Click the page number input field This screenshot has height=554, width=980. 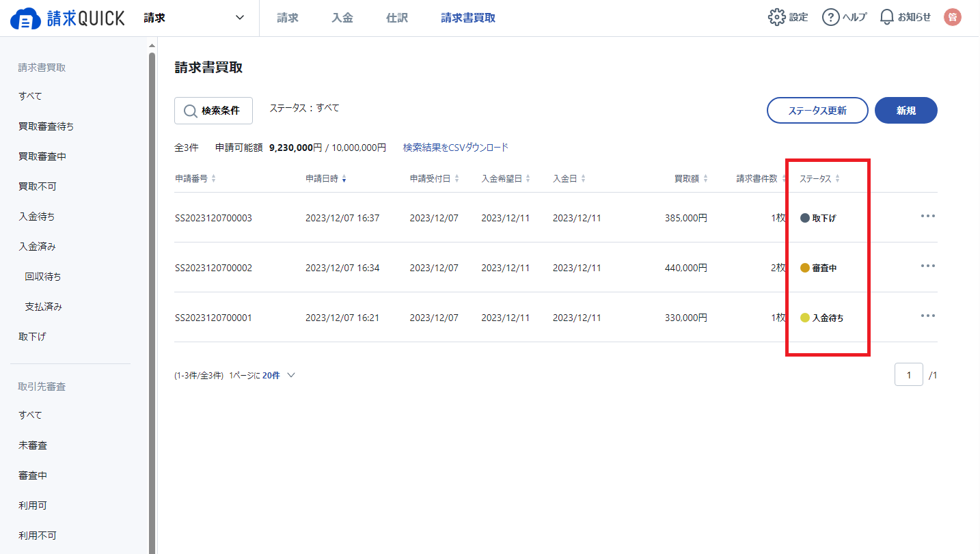pyautogui.click(x=909, y=375)
